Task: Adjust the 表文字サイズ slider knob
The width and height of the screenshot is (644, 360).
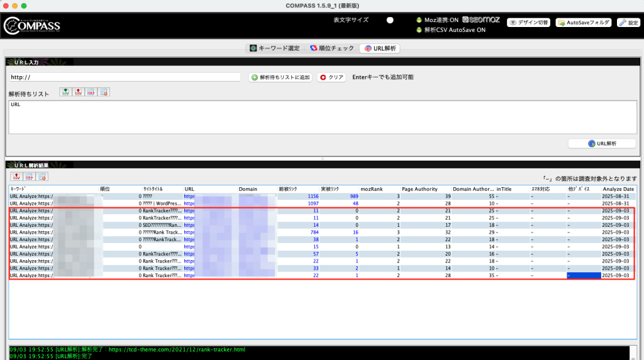Action: (390, 20)
